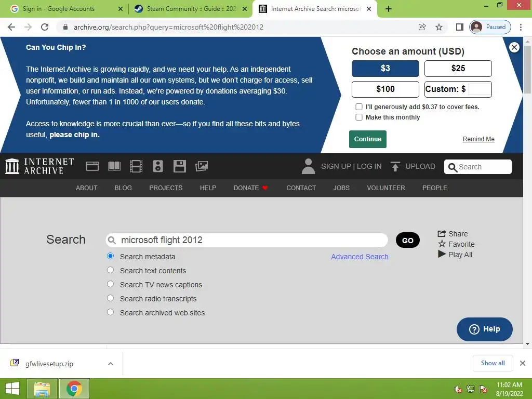
Task: Choose the $100 donation amount
Action: pyautogui.click(x=385, y=89)
